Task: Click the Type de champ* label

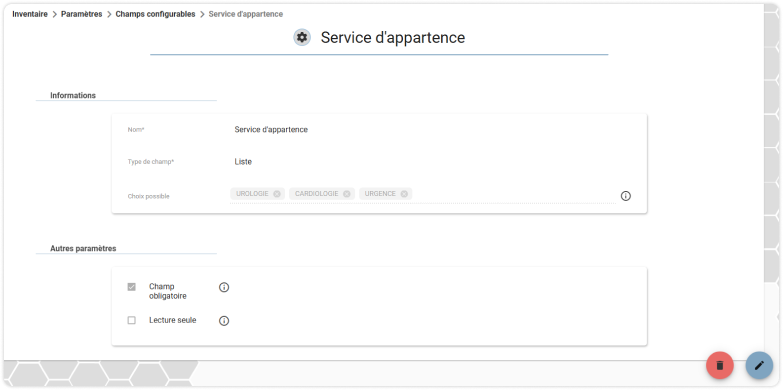Action: click(151, 162)
